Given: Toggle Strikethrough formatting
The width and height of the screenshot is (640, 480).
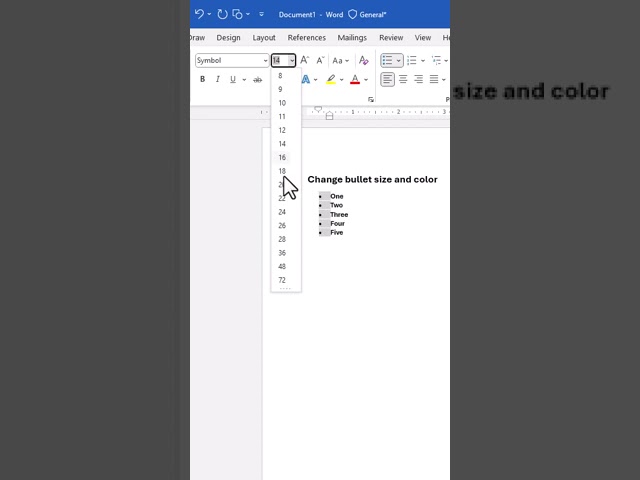Looking at the screenshot, I should 258,80.
